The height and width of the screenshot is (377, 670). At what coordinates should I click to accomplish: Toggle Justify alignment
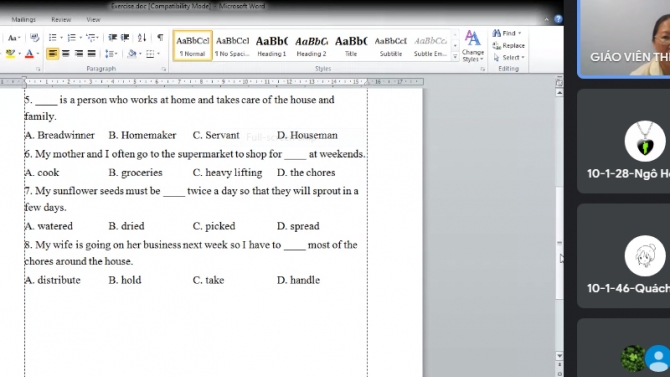pyautogui.click(x=91, y=53)
